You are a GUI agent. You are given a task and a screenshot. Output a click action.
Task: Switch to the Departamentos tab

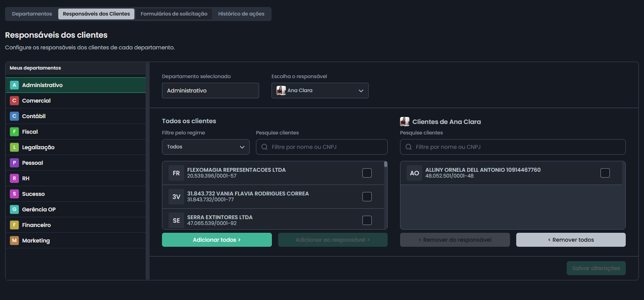click(32, 14)
